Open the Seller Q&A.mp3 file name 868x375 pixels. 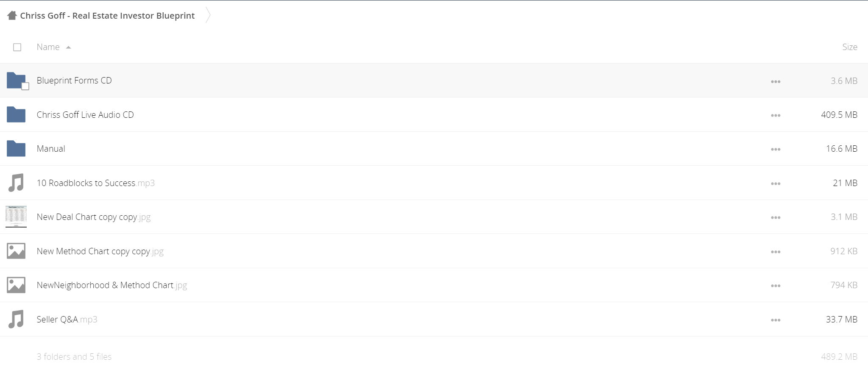click(67, 319)
